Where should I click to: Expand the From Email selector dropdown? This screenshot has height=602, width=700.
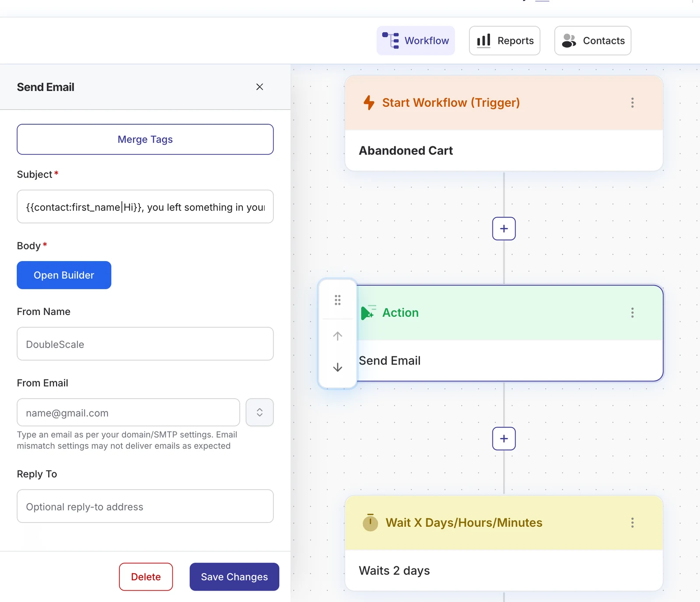(259, 412)
